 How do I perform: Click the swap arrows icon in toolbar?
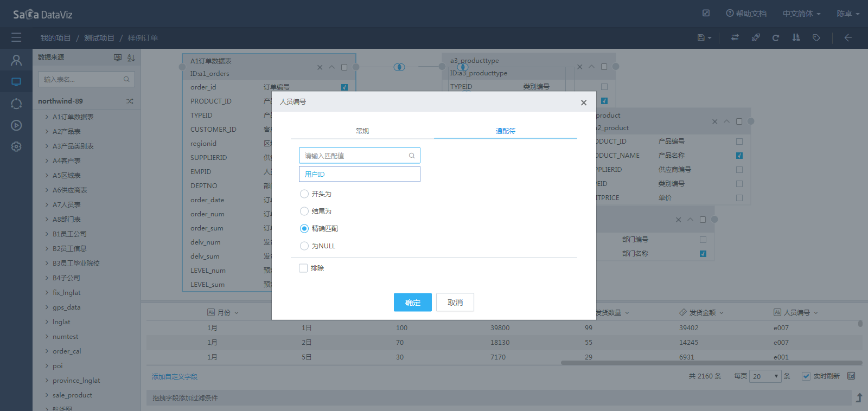click(735, 37)
